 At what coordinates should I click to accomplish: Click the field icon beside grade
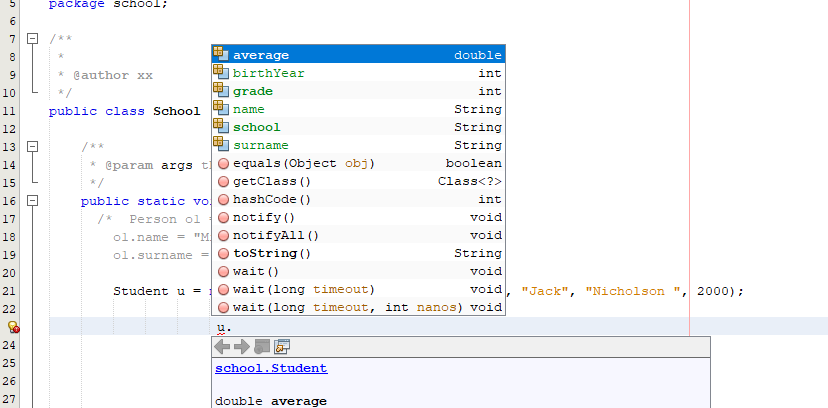pos(221,89)
